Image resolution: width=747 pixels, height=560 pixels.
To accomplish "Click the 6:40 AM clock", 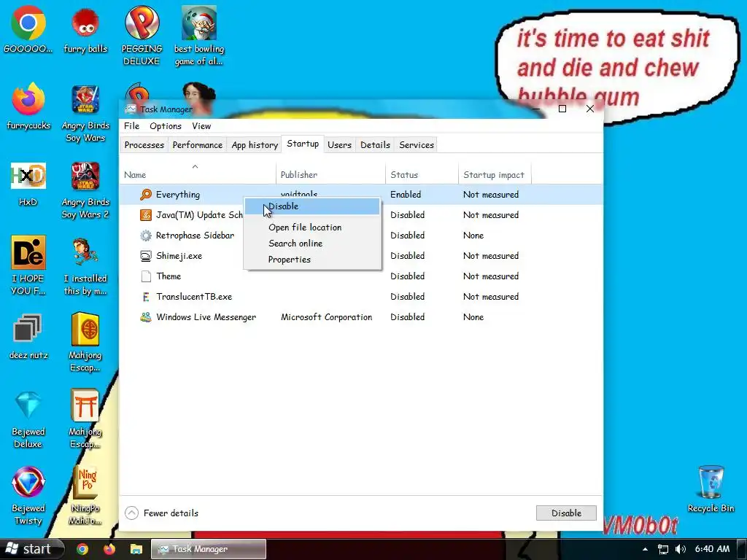I will tap(712, 549).
